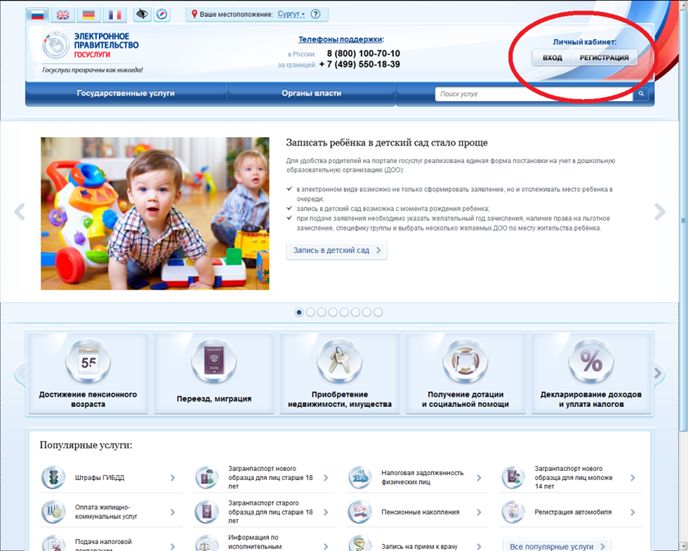688x551 pixels.
Task: Open Достижение пенсионного возраста calendar icon
Action: [88, 361]
